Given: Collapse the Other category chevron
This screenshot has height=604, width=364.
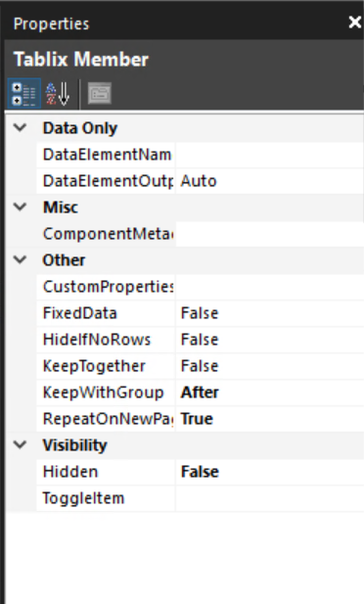Looking at the screenshot, I should click(x=20, y=259).
